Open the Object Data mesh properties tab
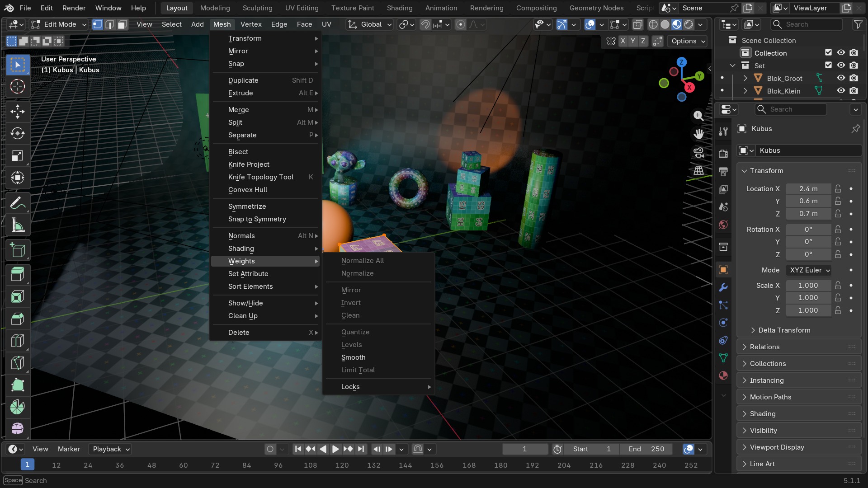The height and width of the screenshot is (488, 868). coord(723,358)
